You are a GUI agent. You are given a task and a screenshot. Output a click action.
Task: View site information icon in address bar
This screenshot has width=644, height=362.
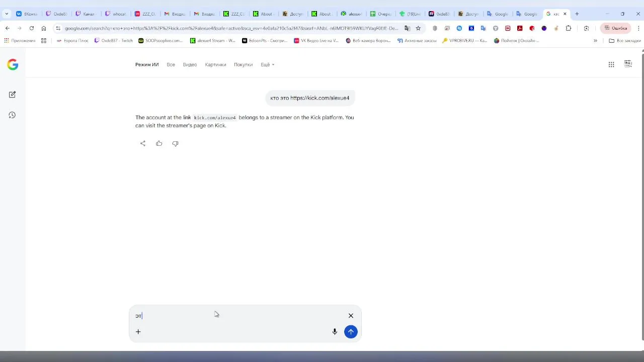pos(58,28)
